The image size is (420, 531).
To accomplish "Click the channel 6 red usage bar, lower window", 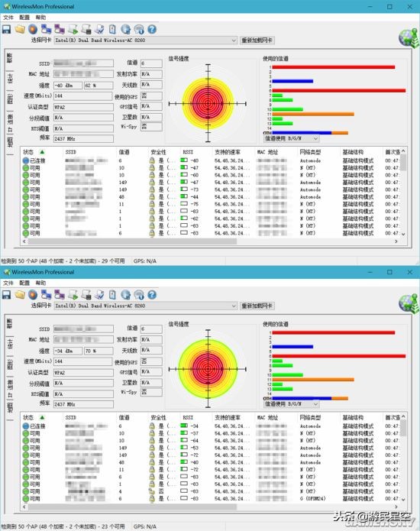I will coord(339,356).
